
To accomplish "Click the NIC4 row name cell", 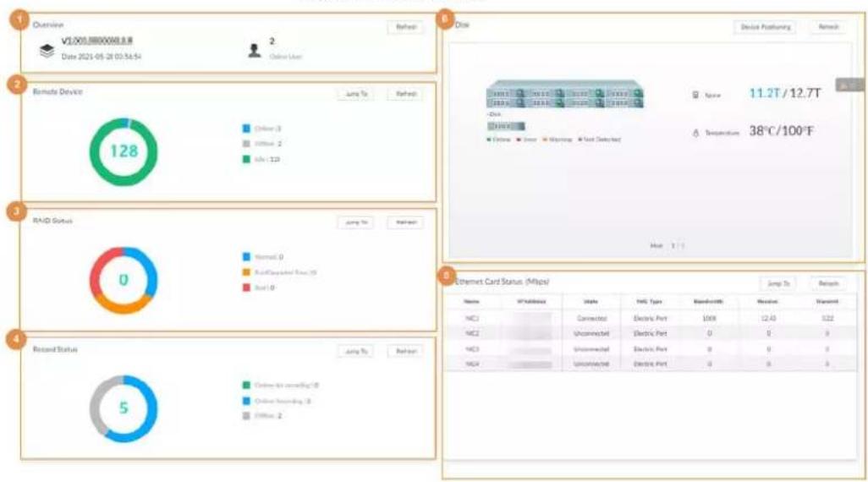I will [472, 364].
